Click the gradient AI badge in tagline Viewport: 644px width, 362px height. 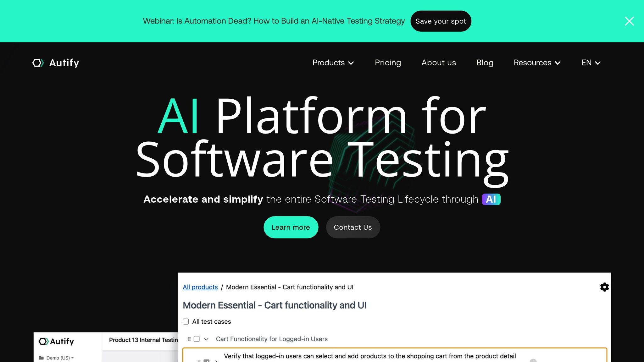491,199
